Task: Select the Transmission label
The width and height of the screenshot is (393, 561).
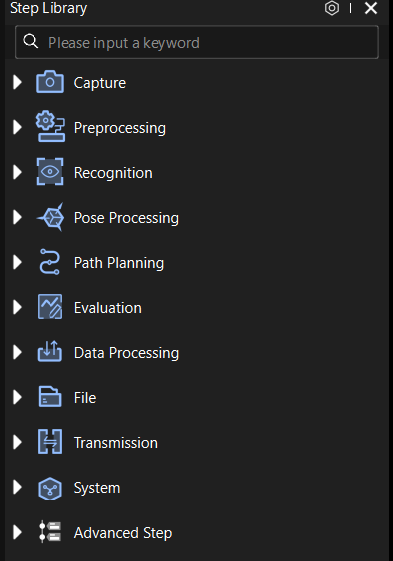Action: [x=116, y=443]
